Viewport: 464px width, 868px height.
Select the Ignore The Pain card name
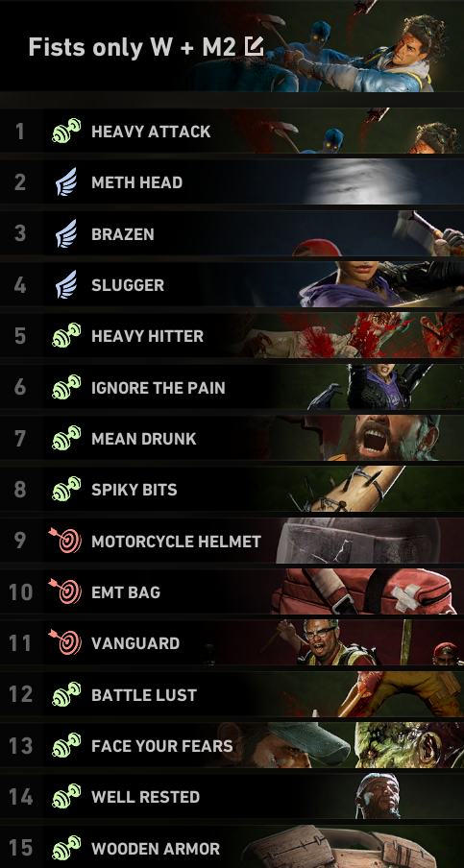(x=159, y=388)
